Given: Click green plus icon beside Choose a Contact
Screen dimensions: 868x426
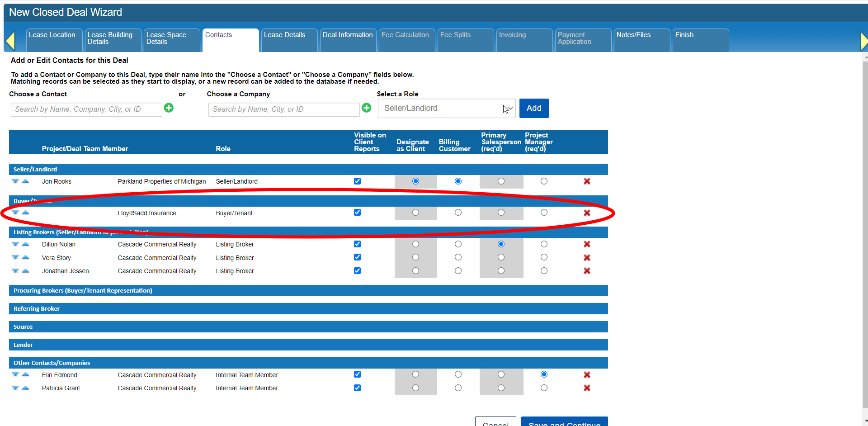Looking at the screenshot, I should tap(169, 108).
